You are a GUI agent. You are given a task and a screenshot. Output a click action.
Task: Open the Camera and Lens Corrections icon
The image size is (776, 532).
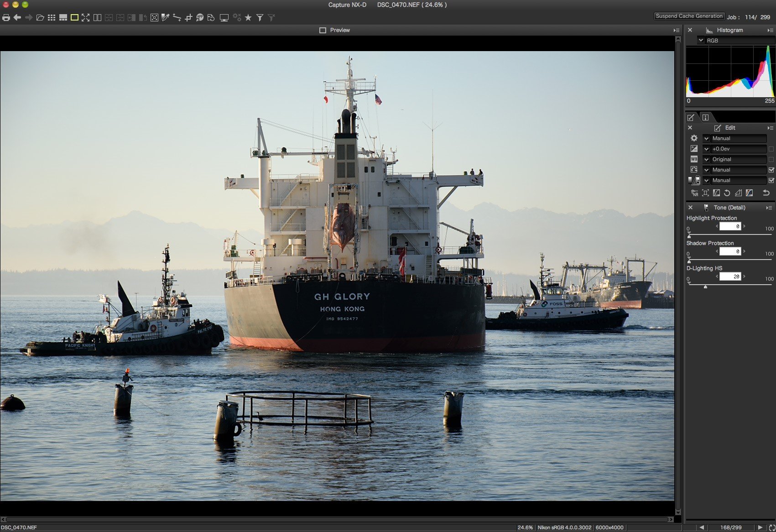coord(705,193)
